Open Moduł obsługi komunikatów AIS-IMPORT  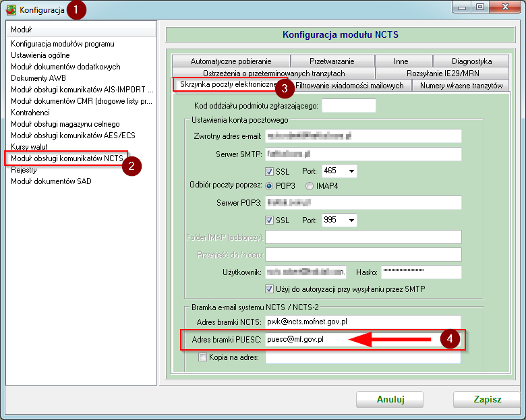pos(82,90)
